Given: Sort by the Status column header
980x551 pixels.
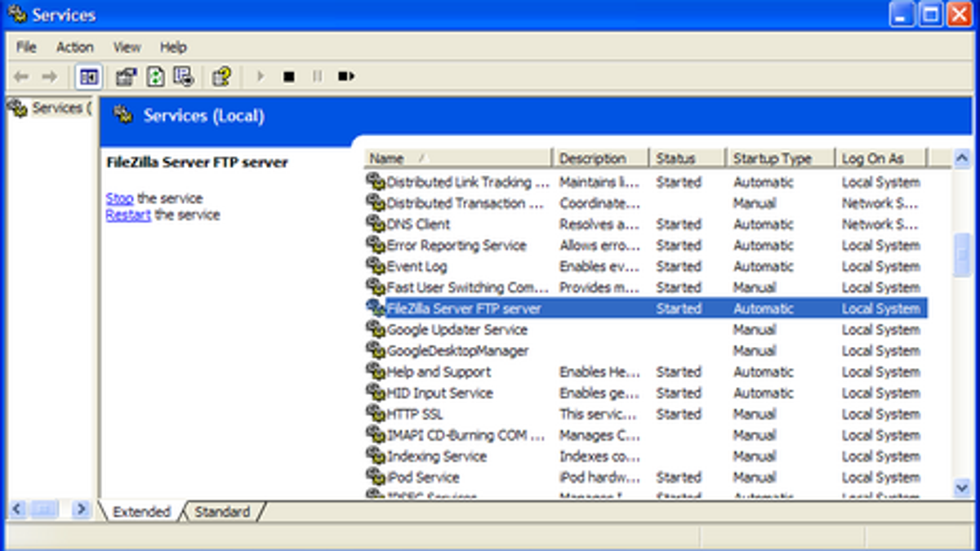Looking at the screenshot, I should 688,158.
